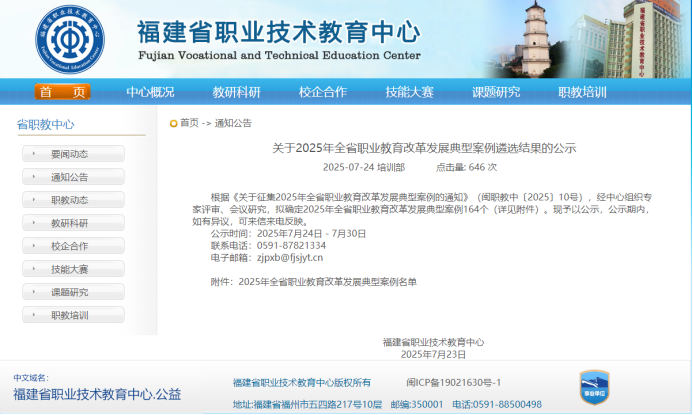Screen dimensions: 693x415
Task: Click 职教动态 sidebar button
Action: point(73,200)
